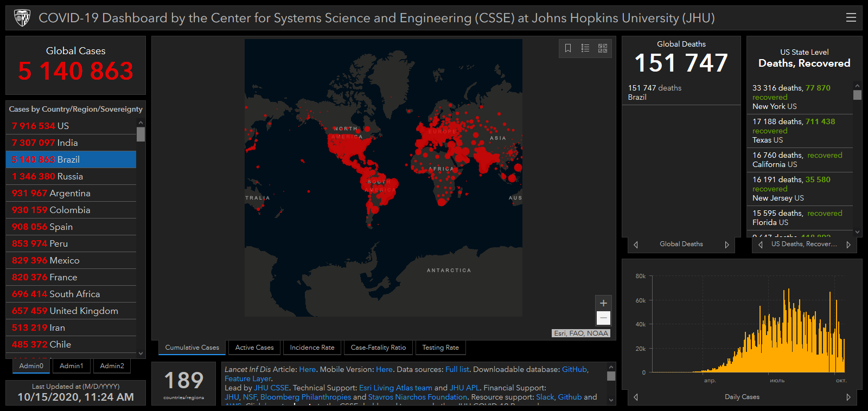
Task: Select Chile in the country list
Action: tap(71, 344)
